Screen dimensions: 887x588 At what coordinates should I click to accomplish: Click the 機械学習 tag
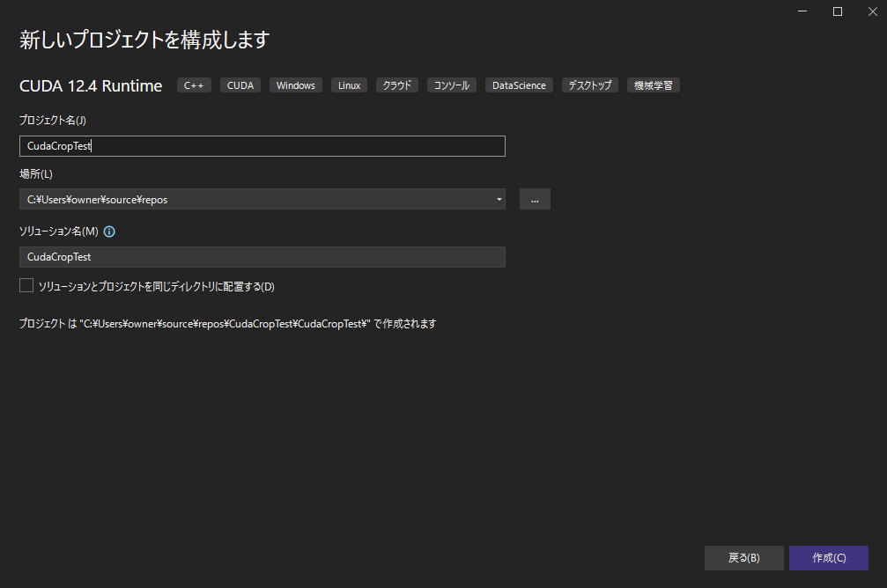(654, 85)
